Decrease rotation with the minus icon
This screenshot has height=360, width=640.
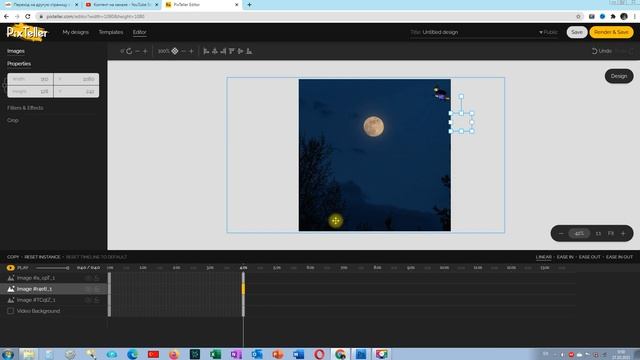click(x=138, y=51)
